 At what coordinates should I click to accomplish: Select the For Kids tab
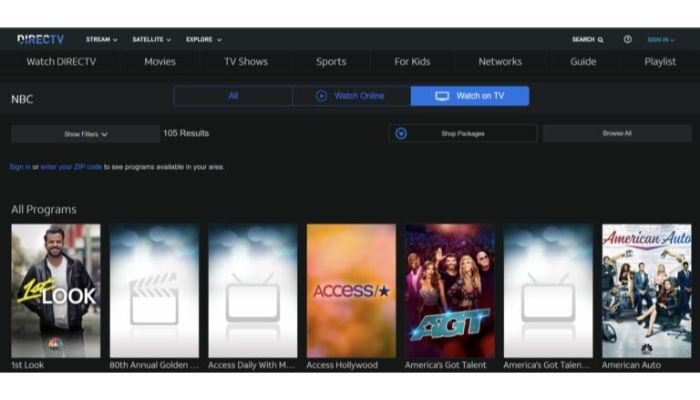tap(412, 62)
